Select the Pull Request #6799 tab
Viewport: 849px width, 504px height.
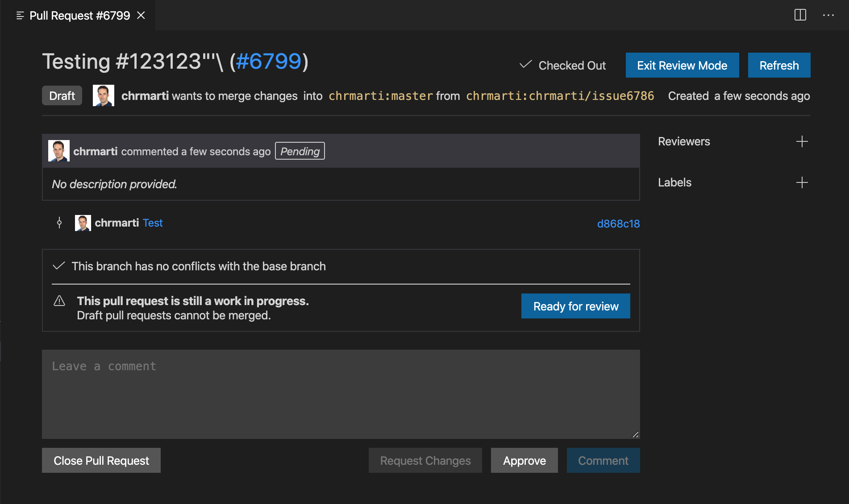coord(79,15)
